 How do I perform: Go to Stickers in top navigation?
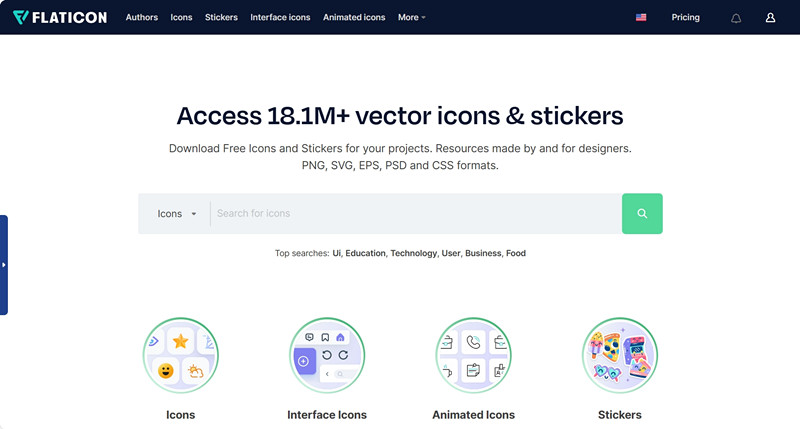[x=221, y=17]
